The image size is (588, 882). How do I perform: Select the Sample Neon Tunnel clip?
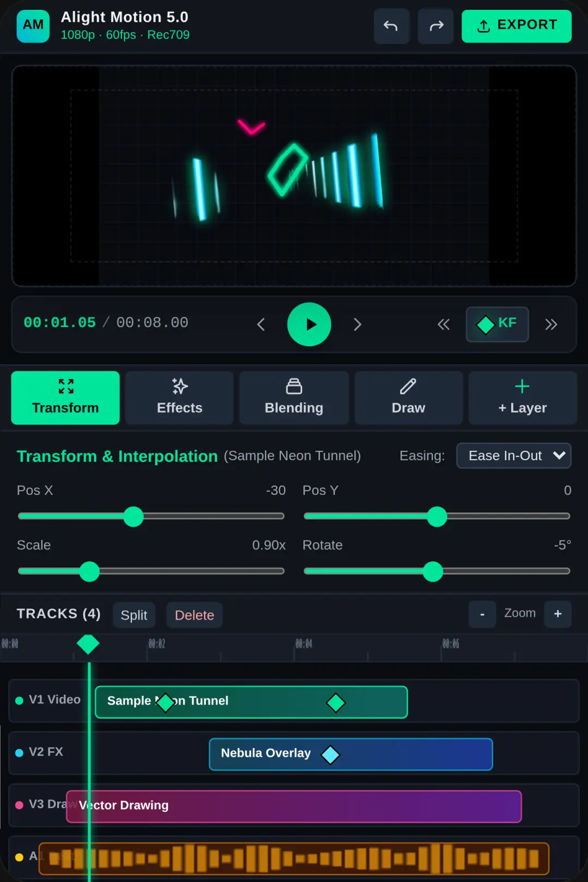251,702
